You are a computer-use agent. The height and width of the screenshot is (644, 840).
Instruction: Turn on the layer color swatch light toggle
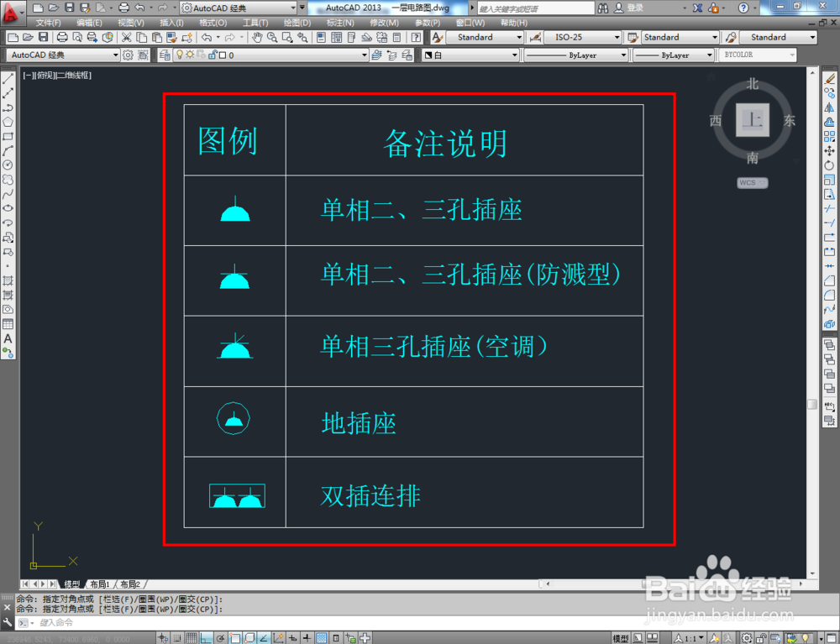[x=180, y=54]
